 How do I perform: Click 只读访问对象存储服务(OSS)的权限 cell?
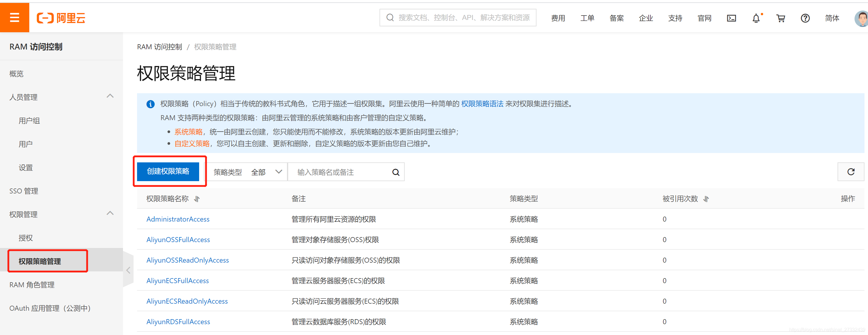click(345, 261)
